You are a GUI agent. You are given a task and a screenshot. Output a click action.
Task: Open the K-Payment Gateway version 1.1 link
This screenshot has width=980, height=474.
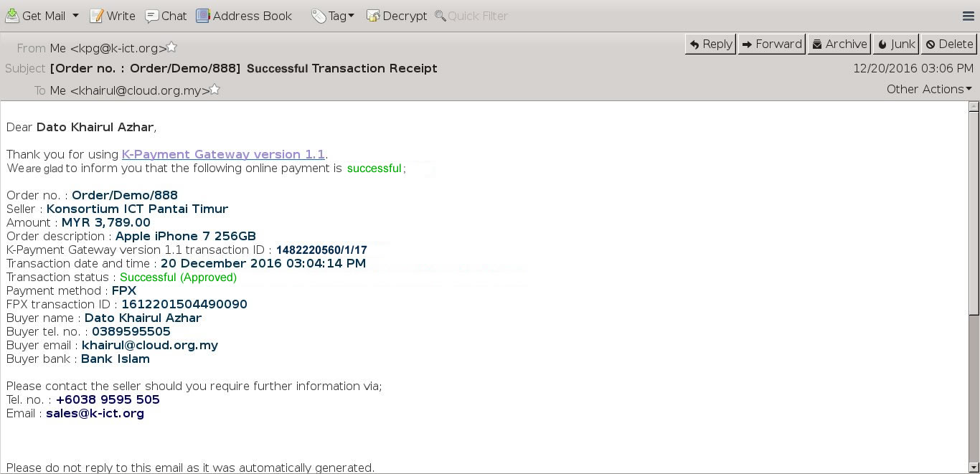tap(223, 154)
